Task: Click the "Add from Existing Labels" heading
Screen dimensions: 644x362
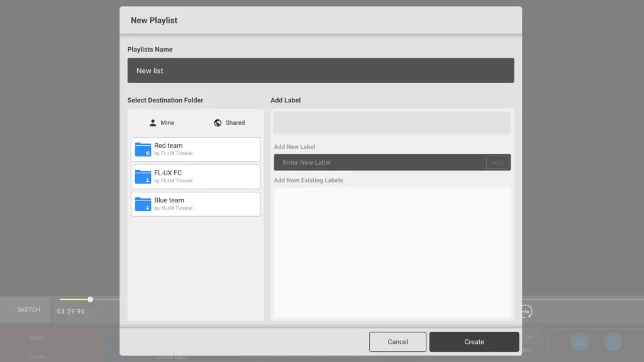Action: click(x=308, y=180)
